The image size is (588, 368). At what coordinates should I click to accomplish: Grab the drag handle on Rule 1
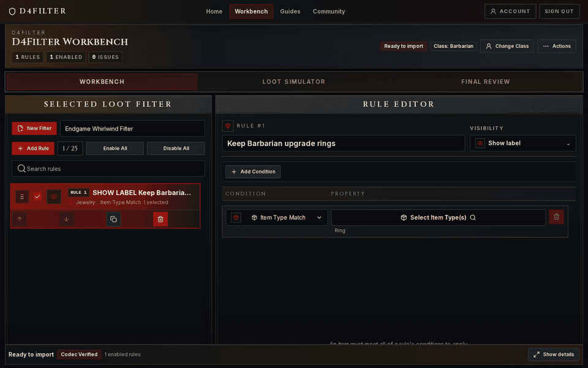tap(22, 197)
